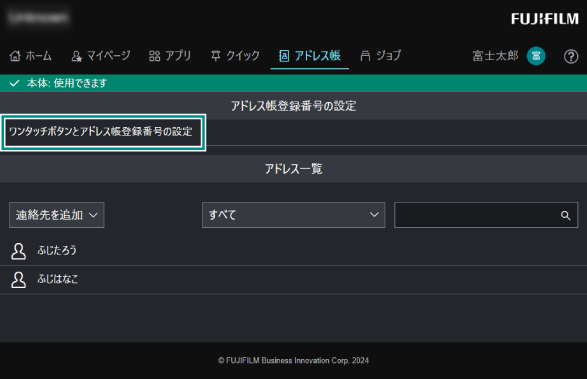Image resolution: width=587 pixels, height=379 pixels.
Task: Open the アプリ tab
Action: (x=170, y=56)
